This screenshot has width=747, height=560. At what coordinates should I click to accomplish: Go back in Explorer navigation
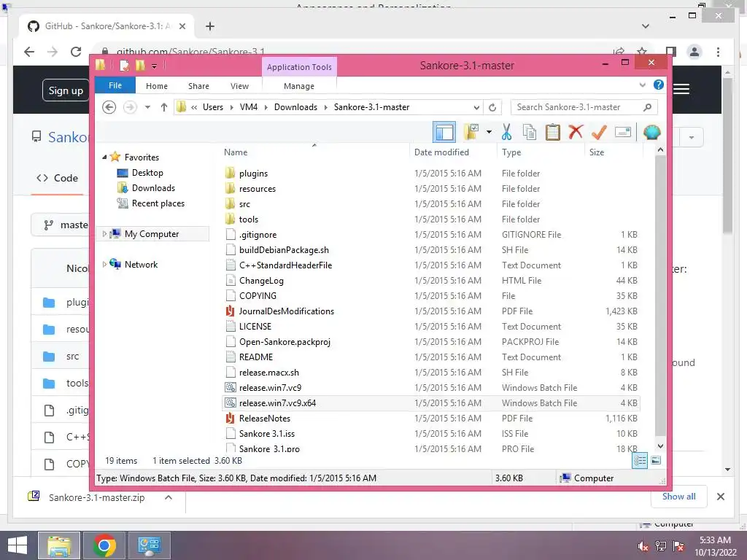[109, 107]
